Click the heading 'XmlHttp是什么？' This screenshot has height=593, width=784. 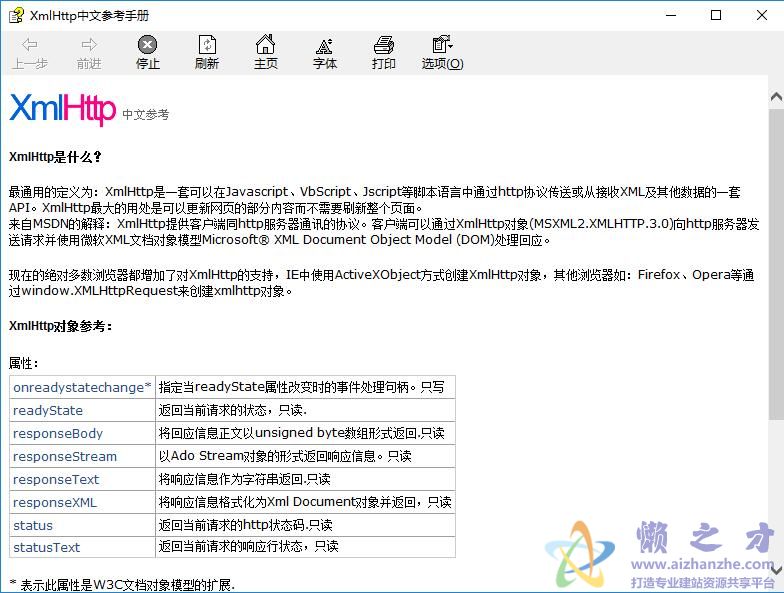coord(55,157)
